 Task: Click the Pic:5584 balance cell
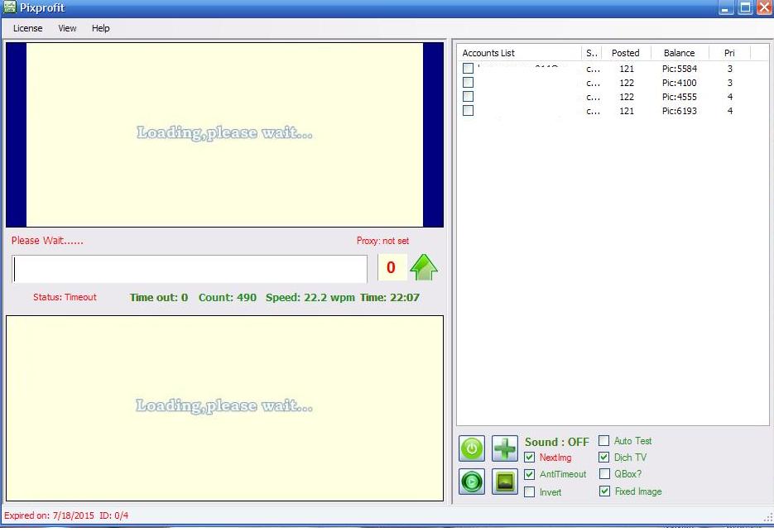click(x=680, y=69)
